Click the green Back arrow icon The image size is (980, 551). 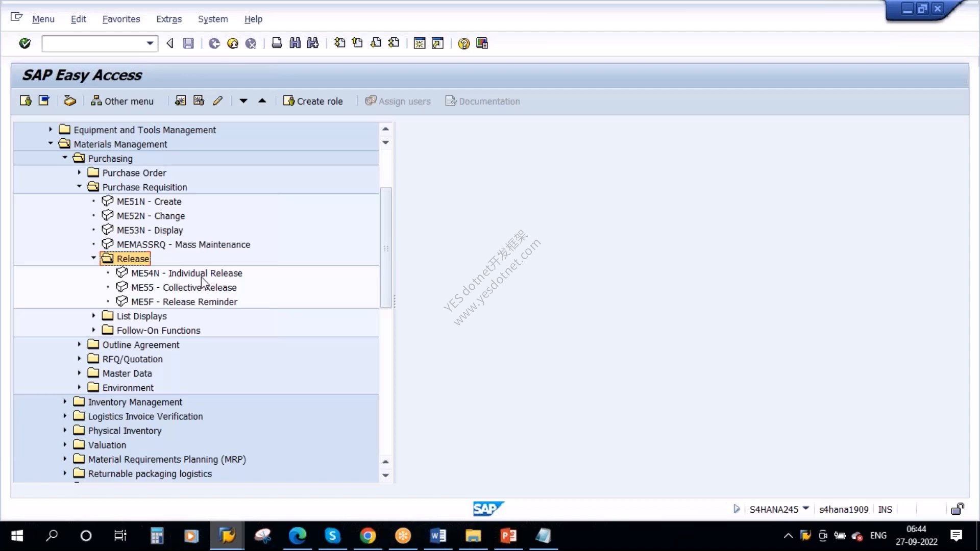[214, 43]
